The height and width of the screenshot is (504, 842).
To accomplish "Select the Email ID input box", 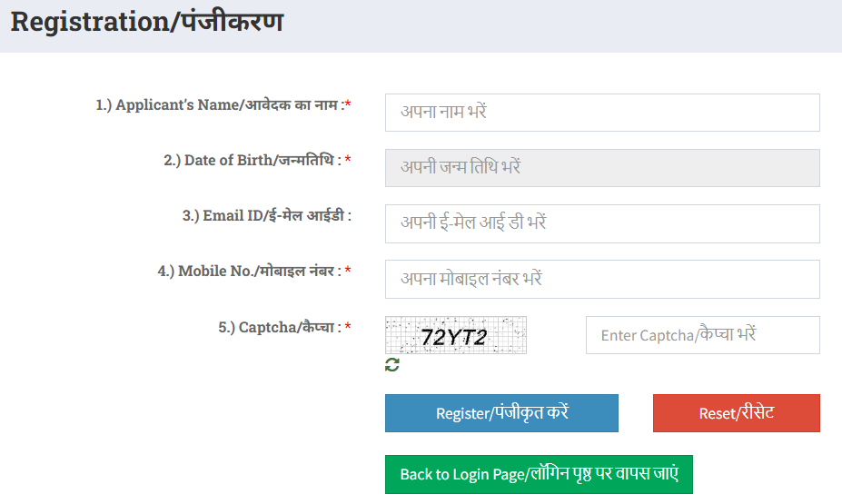I will point(602,223).
